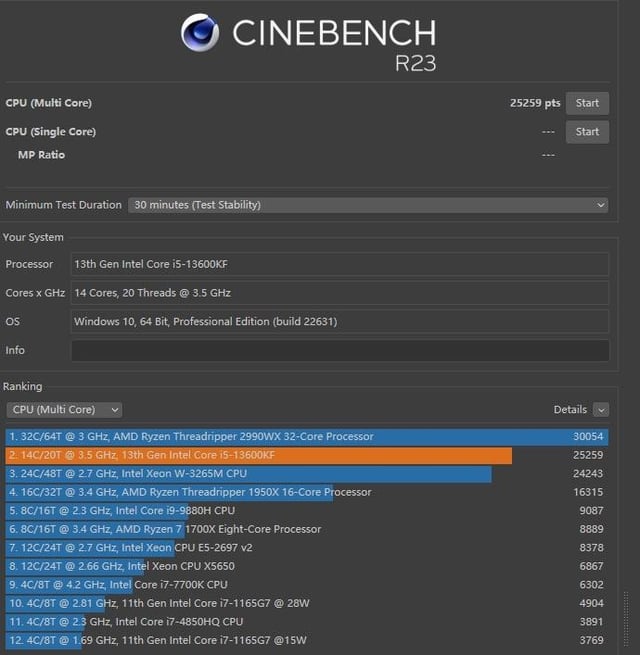The image size is (640, 655).
Task: Click the Cinebench logo sphere icon
Action: point(200,33)
